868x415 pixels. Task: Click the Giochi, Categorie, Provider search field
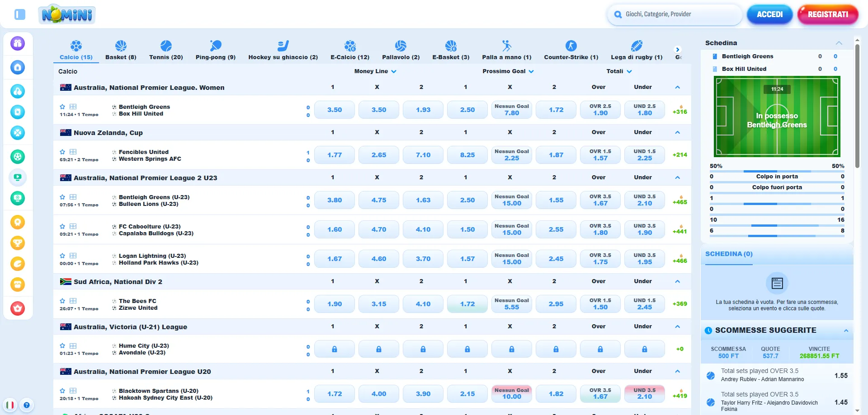675,14
